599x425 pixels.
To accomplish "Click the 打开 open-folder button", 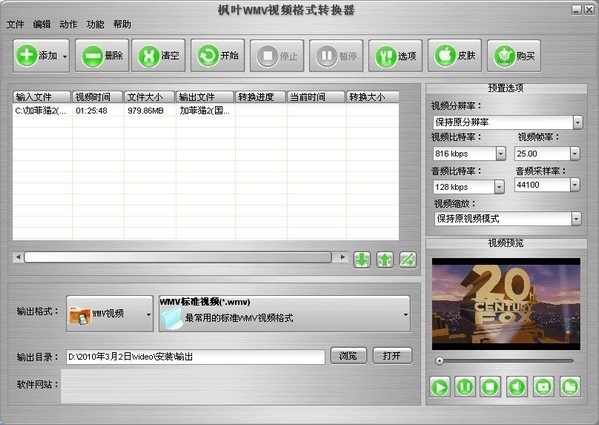I will [x=392, y=356].
